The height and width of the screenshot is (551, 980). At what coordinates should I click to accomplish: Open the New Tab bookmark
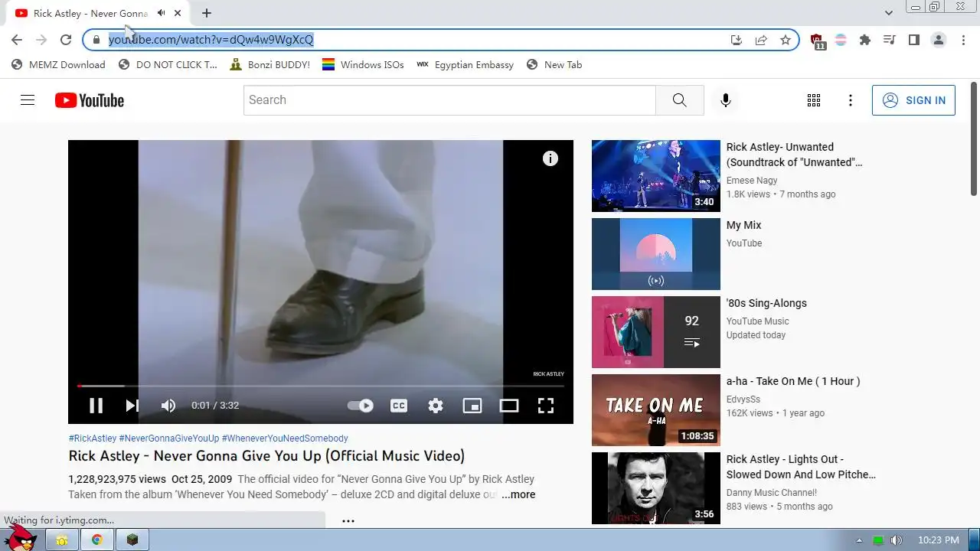point(554,65)
